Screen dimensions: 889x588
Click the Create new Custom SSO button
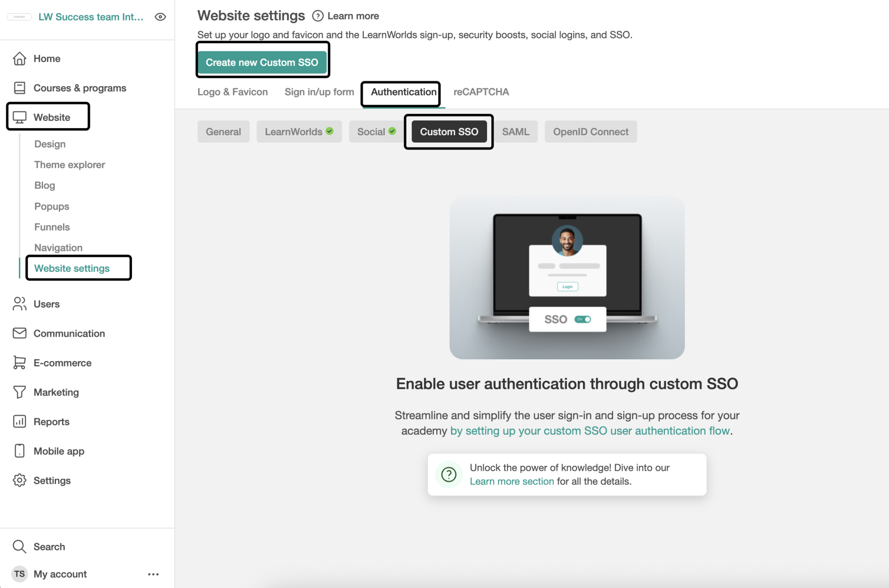coord(262,63)
